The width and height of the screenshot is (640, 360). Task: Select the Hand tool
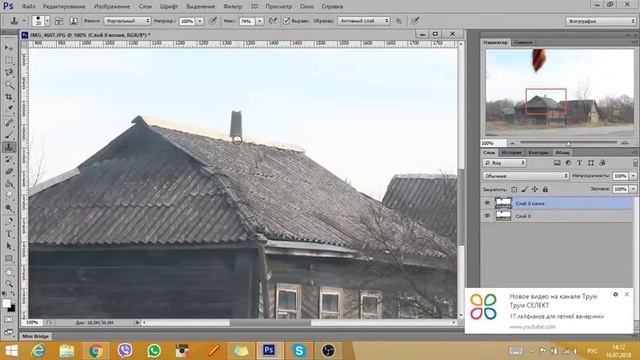[x=9, y=272]
